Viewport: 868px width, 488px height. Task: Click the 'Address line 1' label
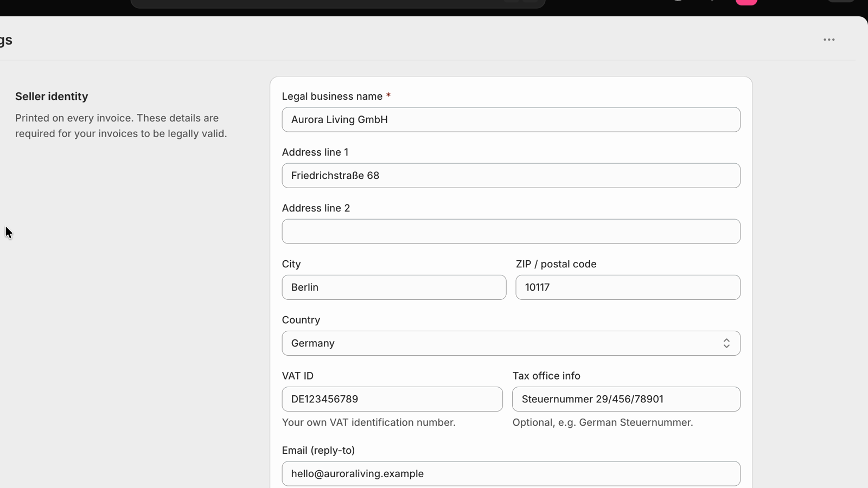tap(315, 152)
